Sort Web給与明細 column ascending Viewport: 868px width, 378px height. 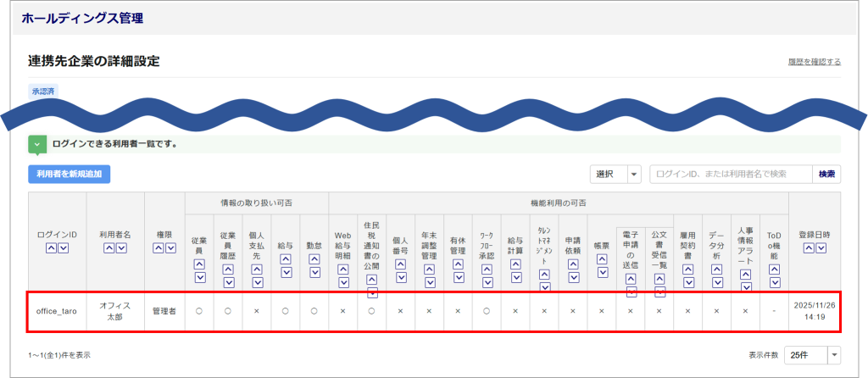coord(342,270)
